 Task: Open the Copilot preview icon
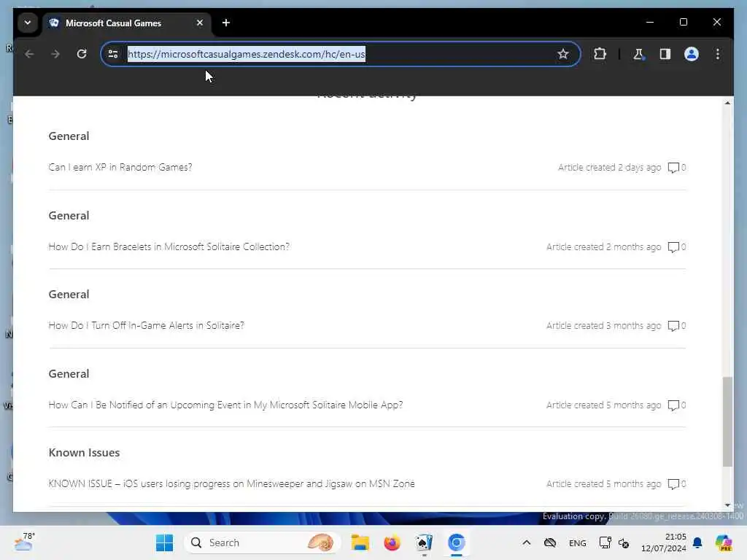pos(724,542)
